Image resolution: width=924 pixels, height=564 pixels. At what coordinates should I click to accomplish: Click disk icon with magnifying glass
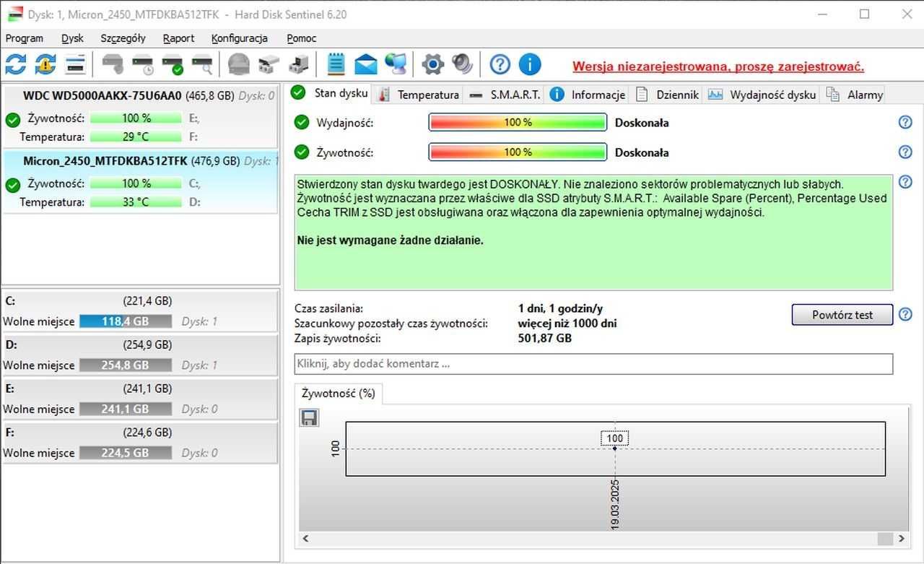[203, 64]
